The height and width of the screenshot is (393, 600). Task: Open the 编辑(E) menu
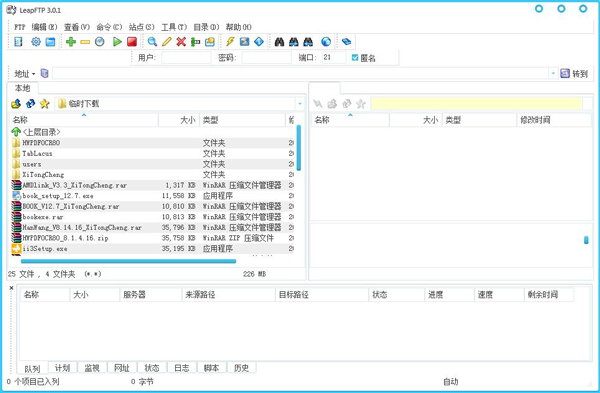(x=44, y=27)
